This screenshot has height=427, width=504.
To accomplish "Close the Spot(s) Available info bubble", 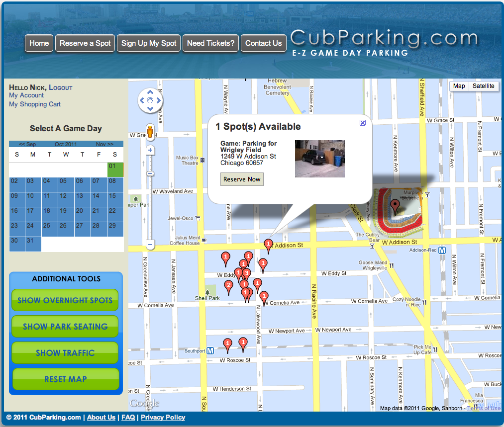I will coord(363,123).
